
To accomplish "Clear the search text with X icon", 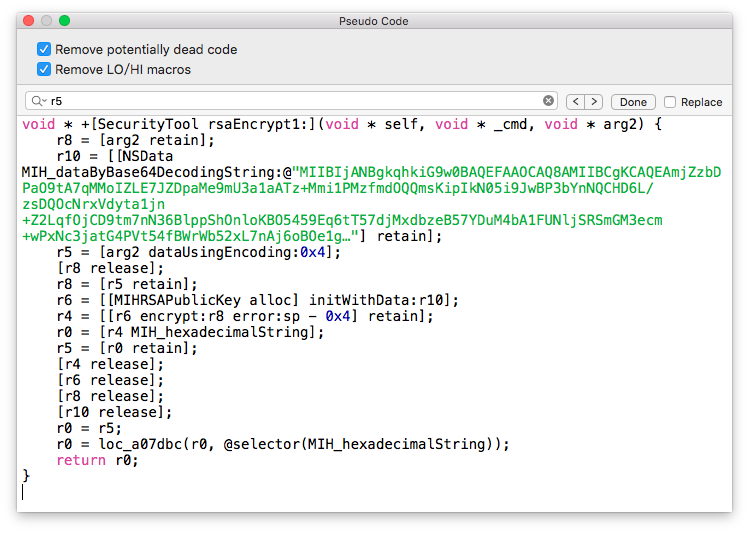I will pyautogui.click(x=548, y=101).
